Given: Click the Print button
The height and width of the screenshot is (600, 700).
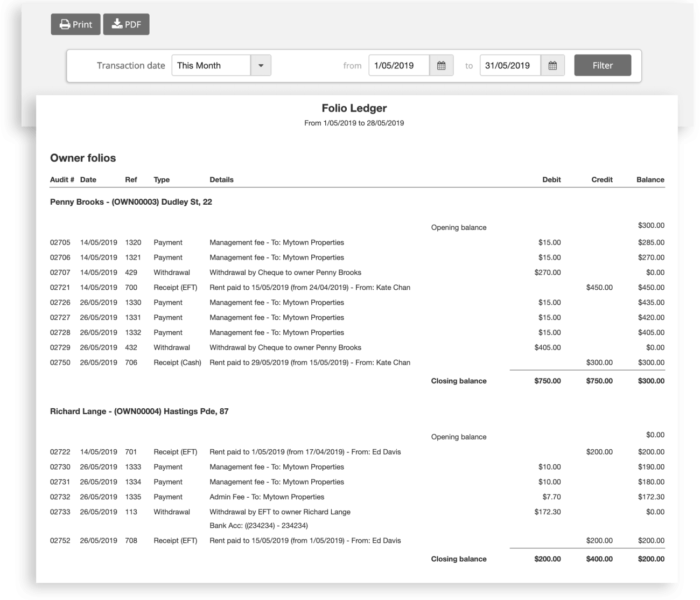Looking at the screenshot, I should click(x=75, y=24).
